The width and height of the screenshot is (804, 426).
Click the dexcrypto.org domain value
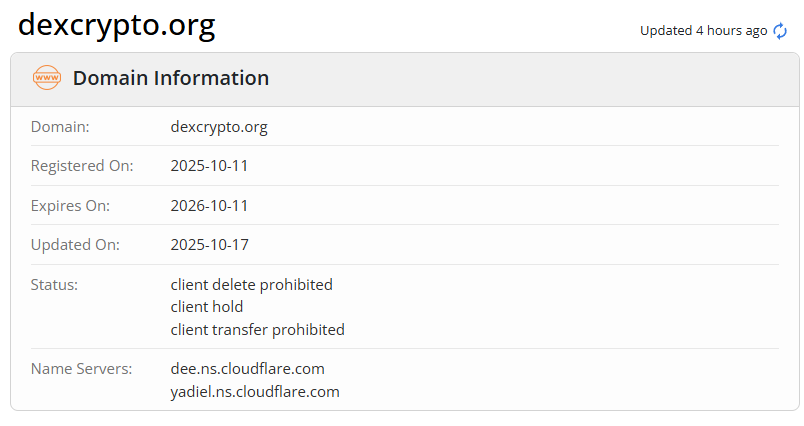219,127
